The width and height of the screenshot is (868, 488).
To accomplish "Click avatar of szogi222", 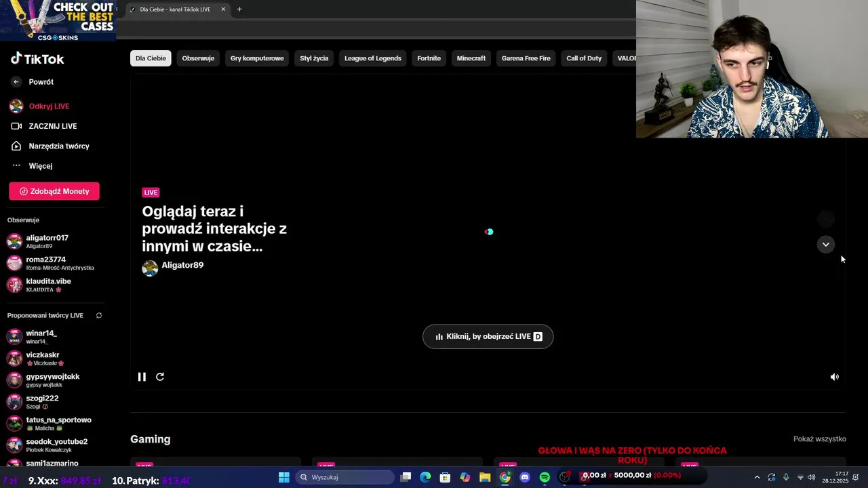I will tap(14, 402).
